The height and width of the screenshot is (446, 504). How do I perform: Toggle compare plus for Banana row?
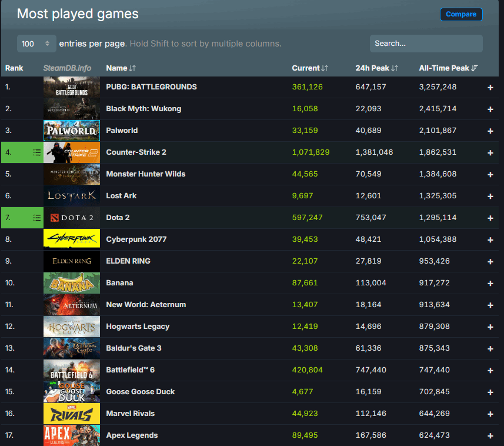tap(490, 284)
